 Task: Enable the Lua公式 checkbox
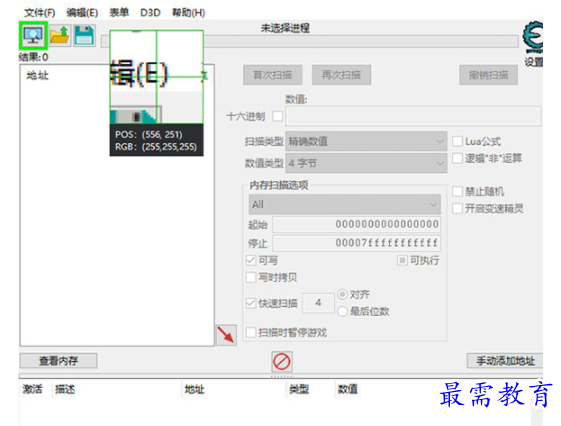pos(457,141)
